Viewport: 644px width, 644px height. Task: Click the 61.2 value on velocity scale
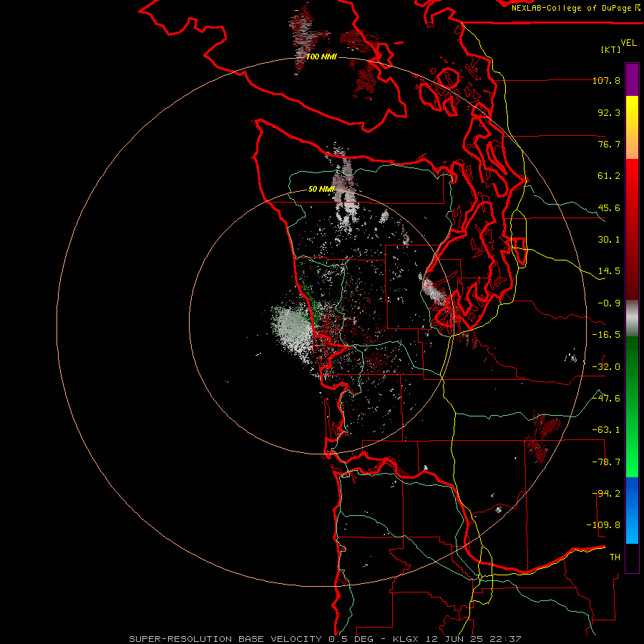pyautogui.click(x=609, y=176)
